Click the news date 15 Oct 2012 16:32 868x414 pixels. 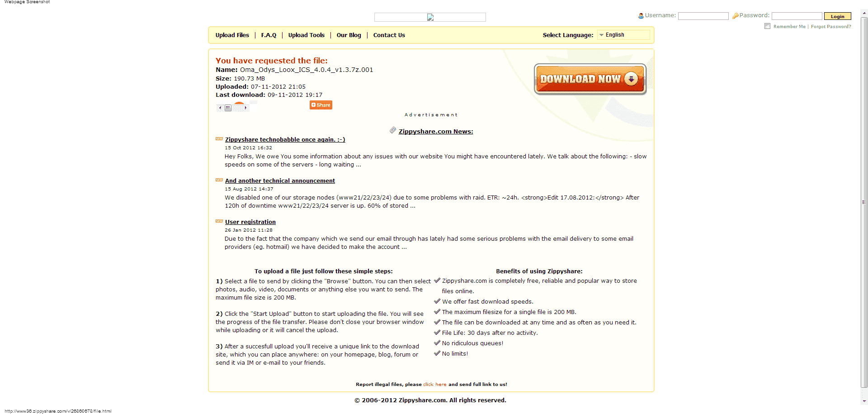248,148
